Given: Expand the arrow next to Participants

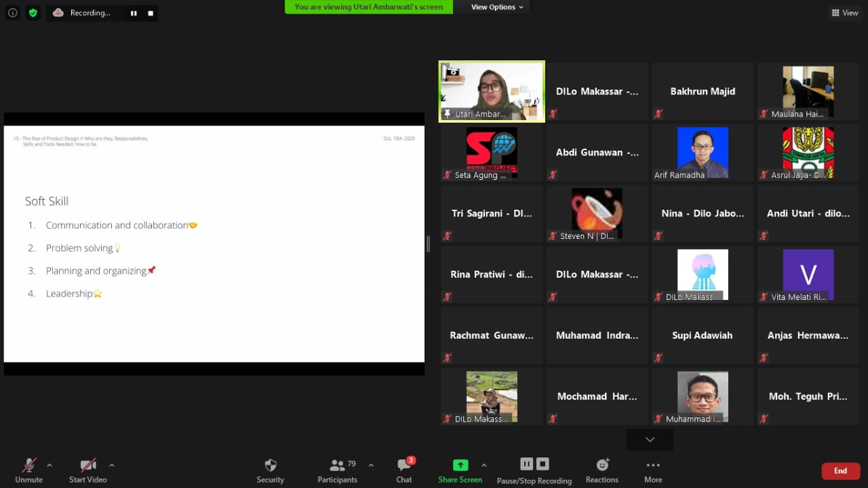Looking at the screenshot, I should 371,465.
